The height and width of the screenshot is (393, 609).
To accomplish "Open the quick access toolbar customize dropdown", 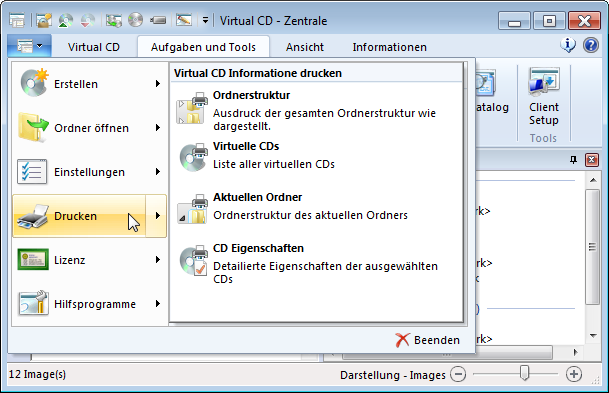I will click(205, 20).
